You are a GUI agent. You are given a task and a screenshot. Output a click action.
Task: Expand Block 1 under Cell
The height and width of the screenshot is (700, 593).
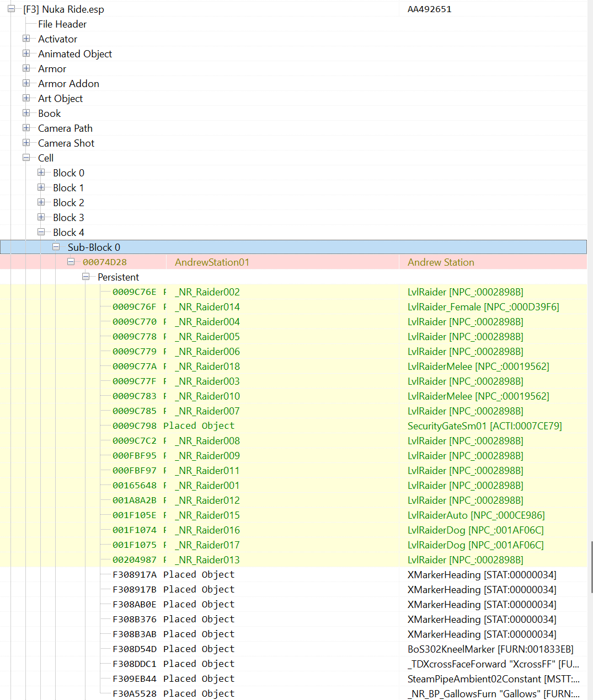(41, 187)
